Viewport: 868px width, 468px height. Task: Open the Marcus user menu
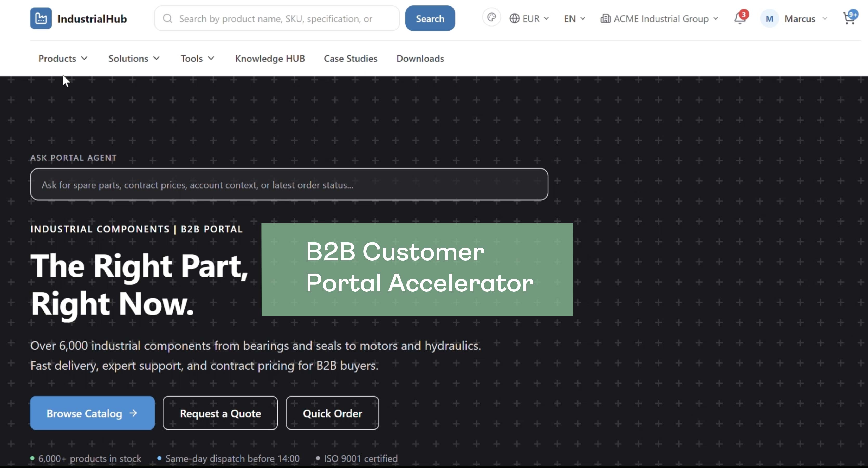click(794, 18)
